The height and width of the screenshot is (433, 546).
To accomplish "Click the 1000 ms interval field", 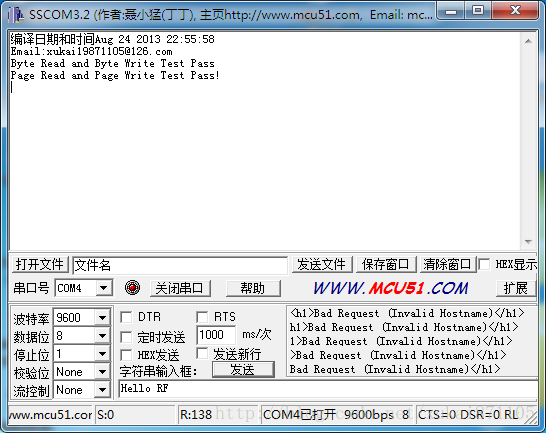I will tap(216, 335).
